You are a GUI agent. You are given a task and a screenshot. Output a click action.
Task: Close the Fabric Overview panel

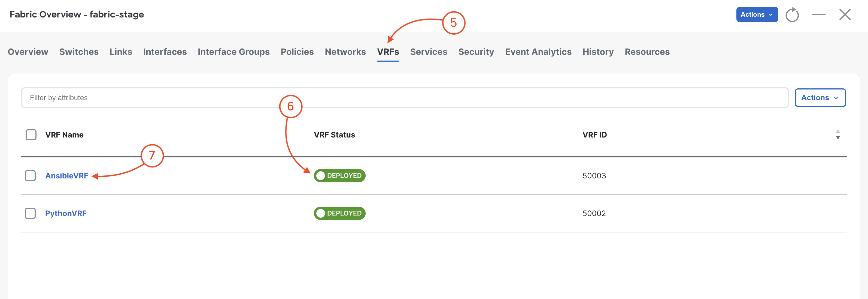click(x=845, y=14)
